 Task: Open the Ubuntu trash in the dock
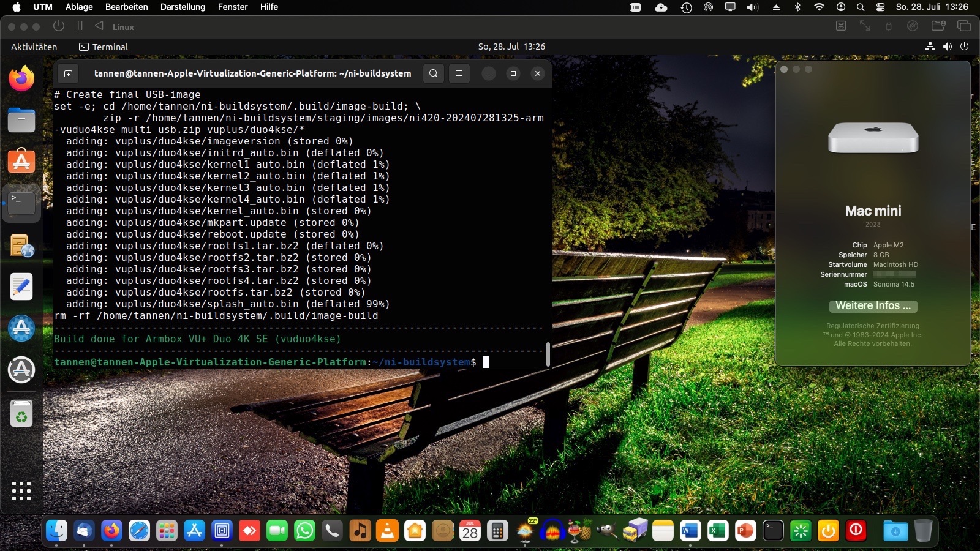(21, 414)
